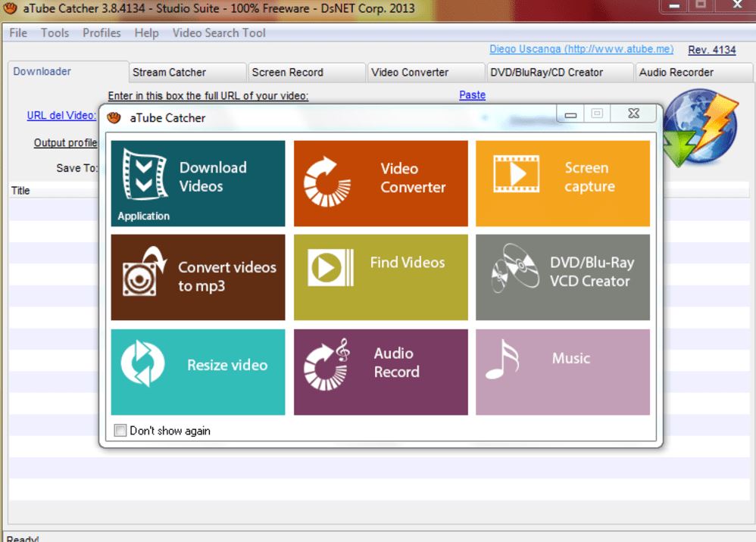Click the Resize video arrows icon
The height and width of the screenshot is (542, 756).
point(142,363)
